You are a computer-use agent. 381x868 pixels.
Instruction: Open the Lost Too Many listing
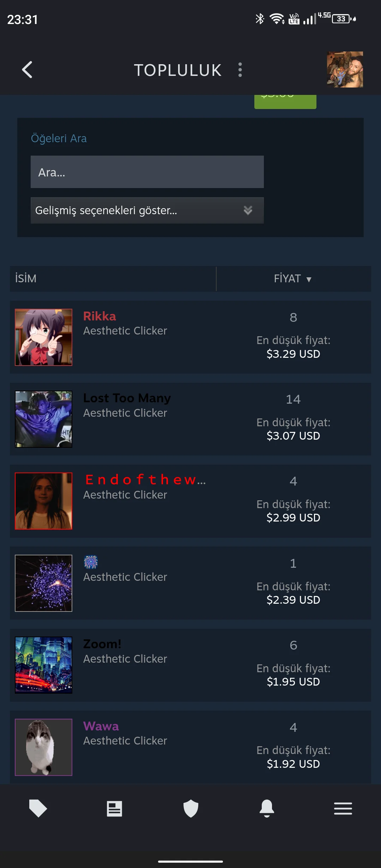click(x=190, y=419)
